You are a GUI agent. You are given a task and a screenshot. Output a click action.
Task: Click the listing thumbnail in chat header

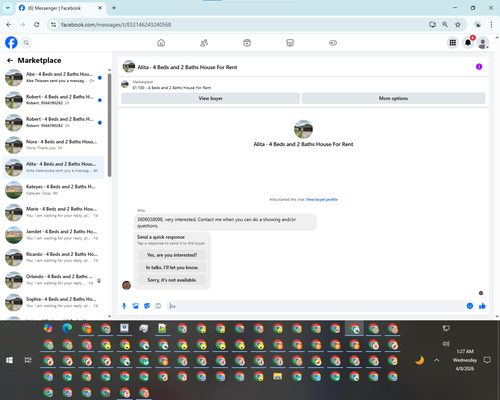129,67
